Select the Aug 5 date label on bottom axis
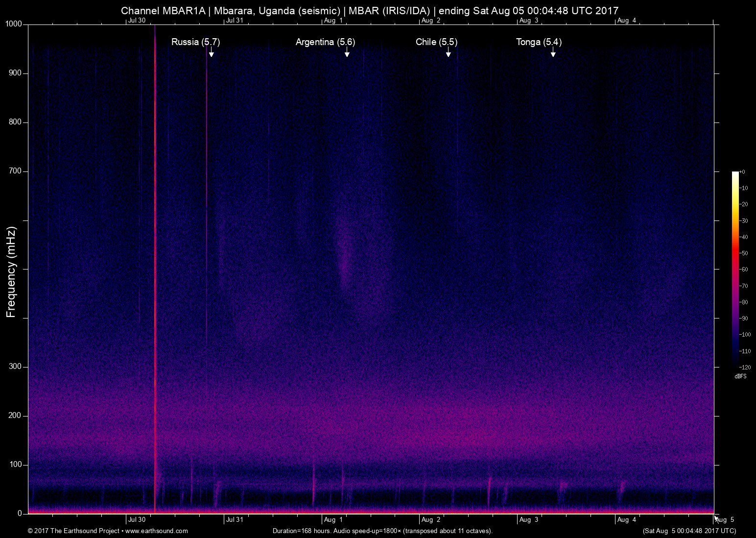 point(725,520)
